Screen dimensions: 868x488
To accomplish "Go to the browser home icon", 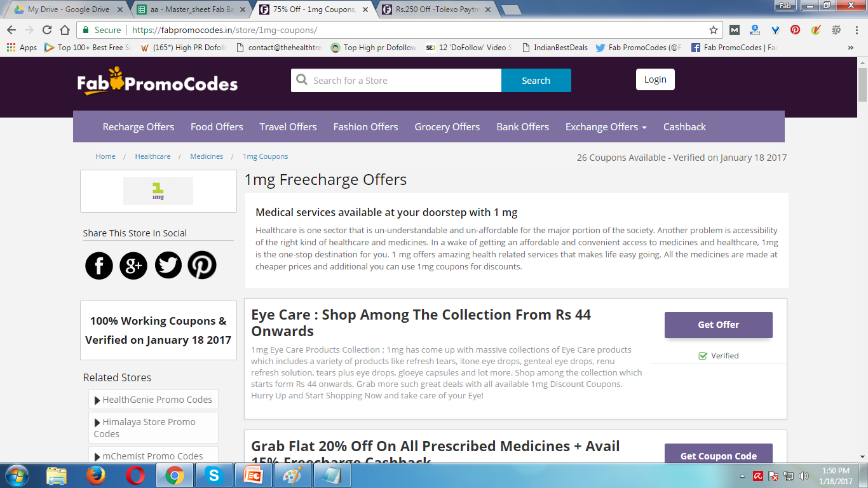I will tap(64, 30).
